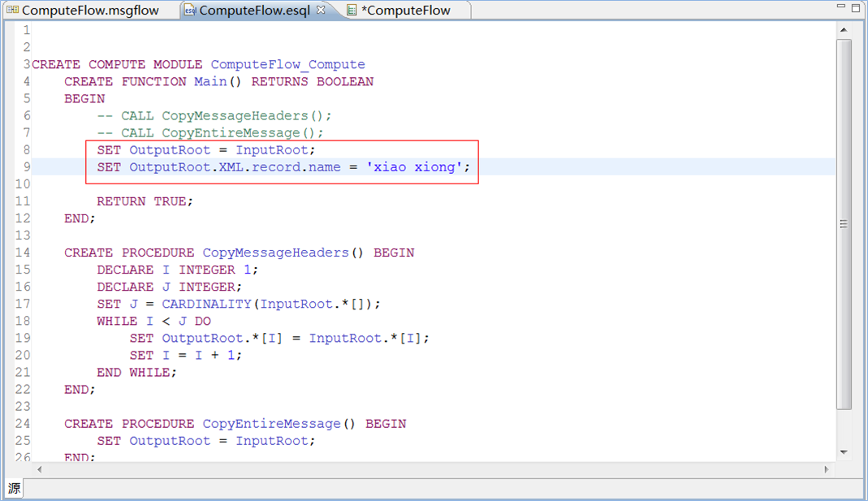Click END; on line 22
The image size is (868, 501).
(80, 390)
